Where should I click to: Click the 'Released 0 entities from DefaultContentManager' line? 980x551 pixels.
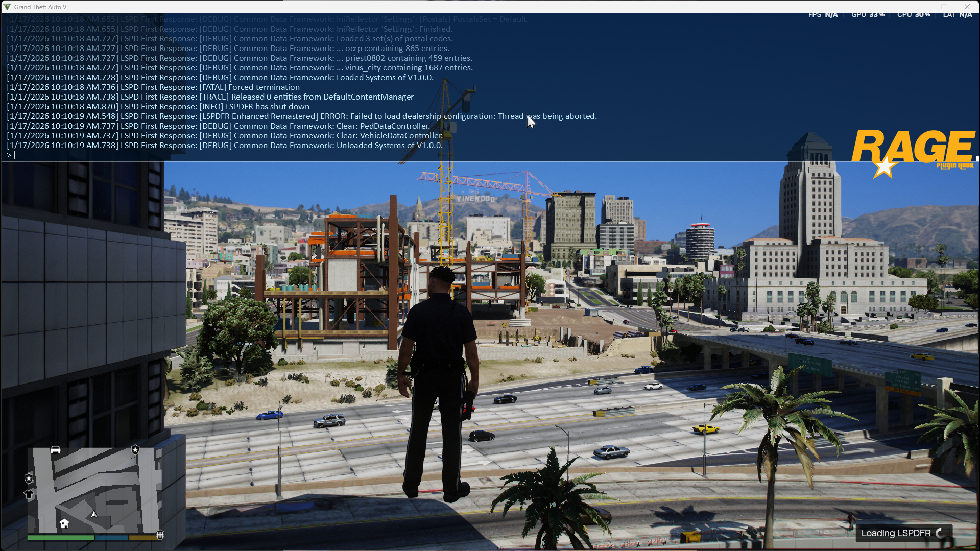coord(210,97)
